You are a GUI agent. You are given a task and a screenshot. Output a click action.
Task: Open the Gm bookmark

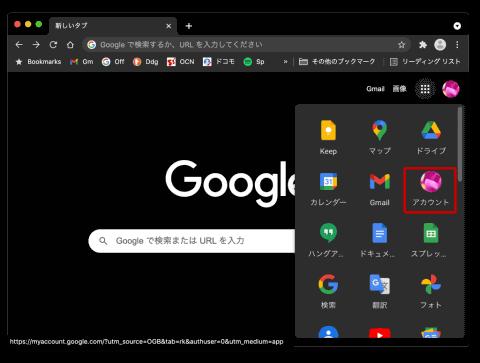tap(82, 62)
